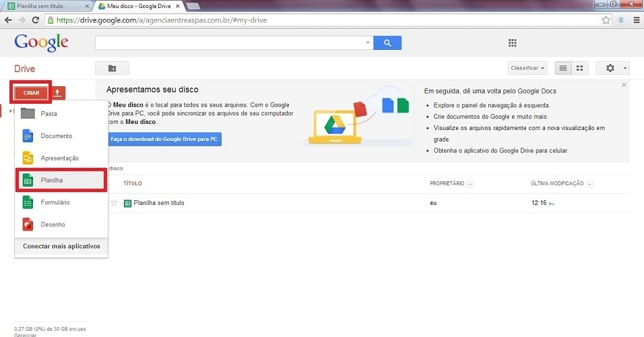Close the Apresentamos seu disco banner
Screen dimensions: 644x337
pyautogui.click(x=624, y=85)
